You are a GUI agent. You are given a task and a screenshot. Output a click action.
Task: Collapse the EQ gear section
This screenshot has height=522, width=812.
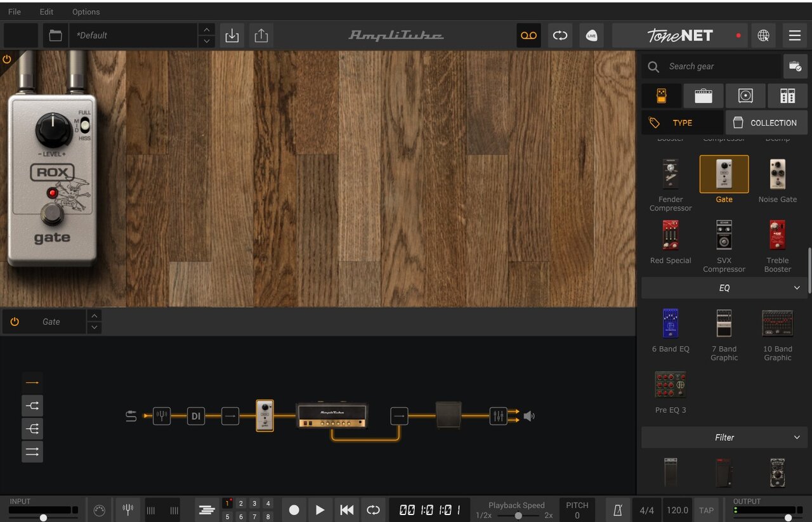(797, 288)
